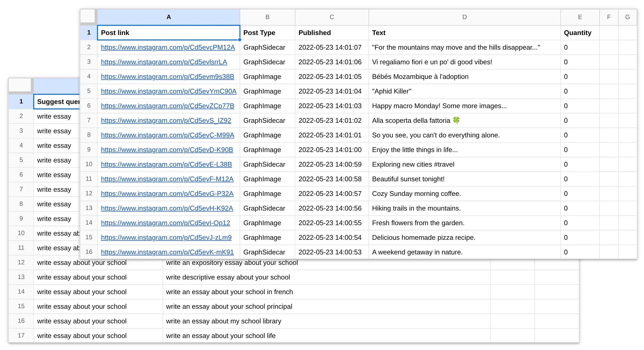Image resolution: width=644 pixels, height=350 pixels.
Task: Open the Cd5evlsrrLA Instagram post link
Action: pos(164,62)
